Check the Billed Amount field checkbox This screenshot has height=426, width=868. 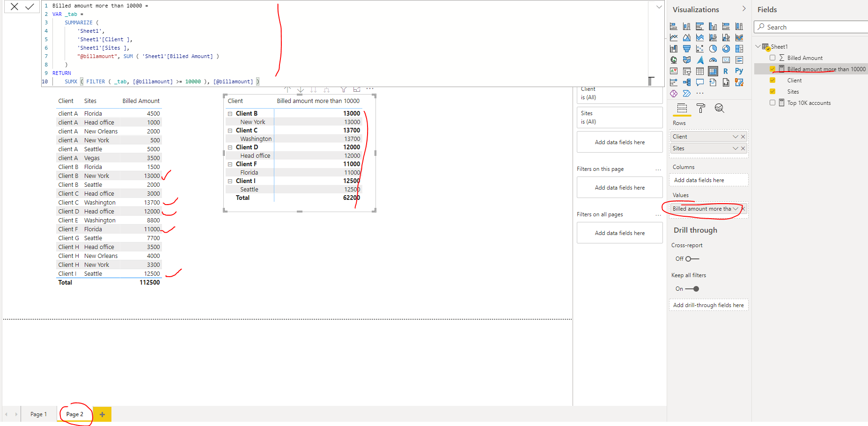(x=772, y=58)
